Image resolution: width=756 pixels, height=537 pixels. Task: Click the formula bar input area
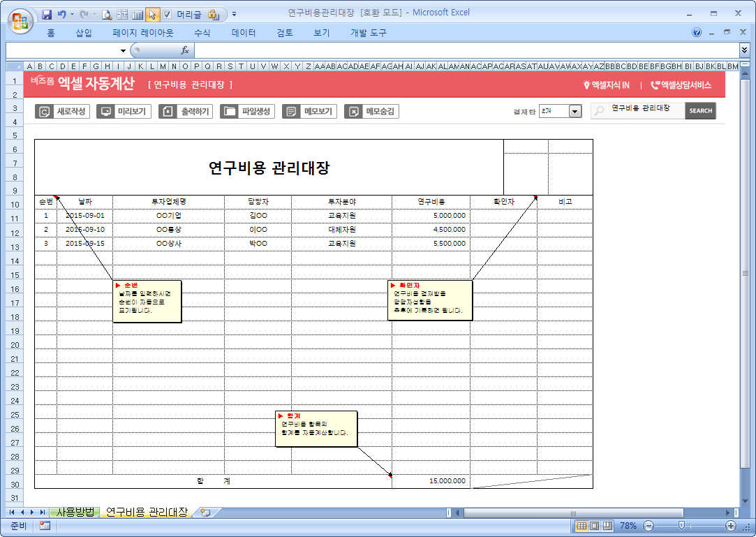pyautogui.click(x=467, y=50)
